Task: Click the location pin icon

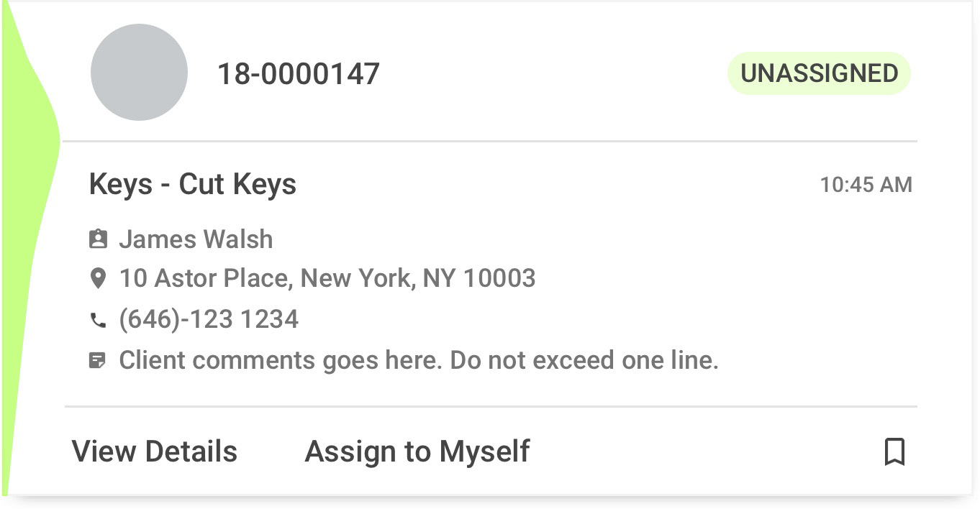Action: pos(98,278)
